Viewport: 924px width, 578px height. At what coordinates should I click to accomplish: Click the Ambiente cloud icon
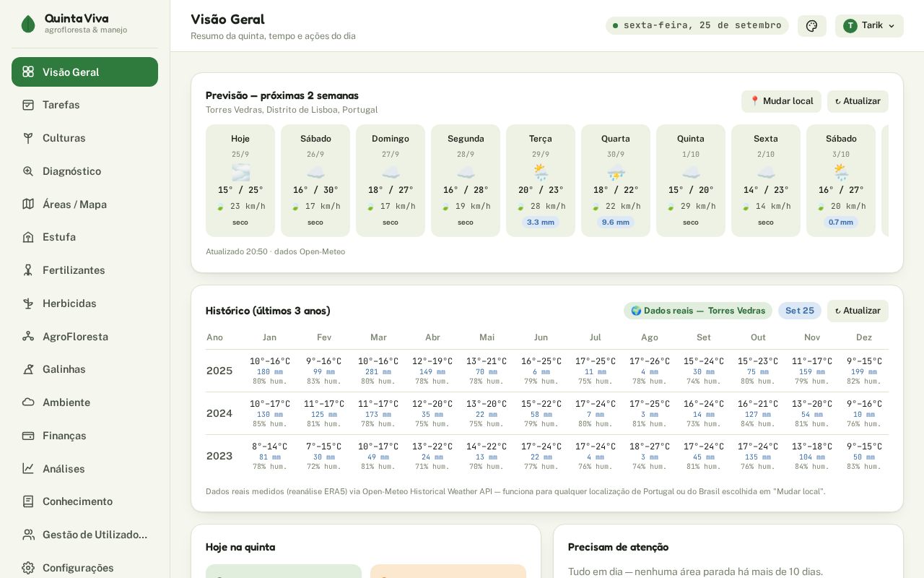click(28, 402)
